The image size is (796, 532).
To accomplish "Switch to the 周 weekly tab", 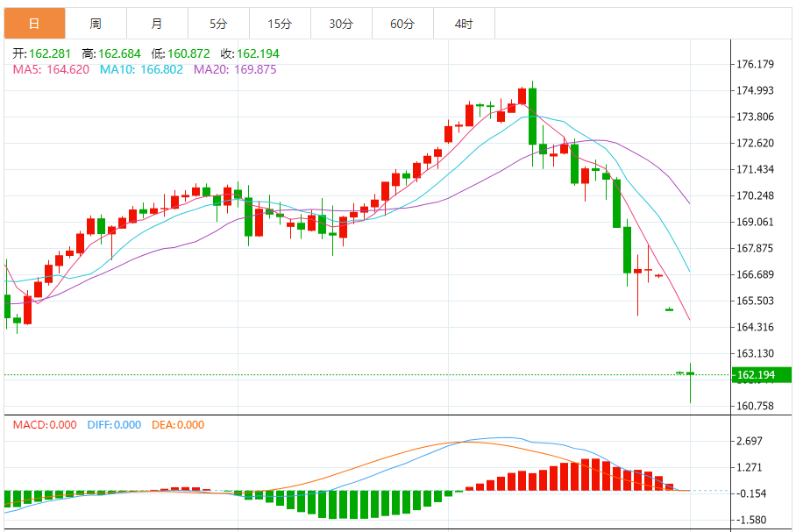I will [x=96, y=24].
